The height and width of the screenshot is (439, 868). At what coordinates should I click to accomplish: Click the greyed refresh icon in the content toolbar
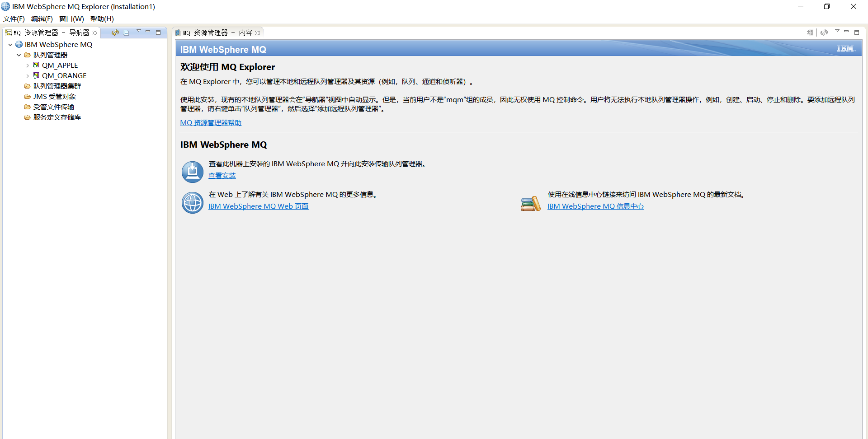pos(824,33)
